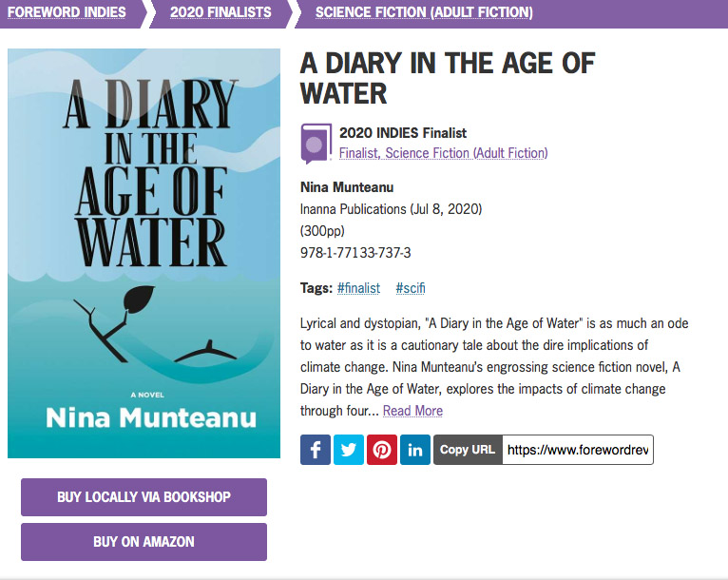
Task: Click Buy Locally via Bookshop button
Action: coord(144,496)
